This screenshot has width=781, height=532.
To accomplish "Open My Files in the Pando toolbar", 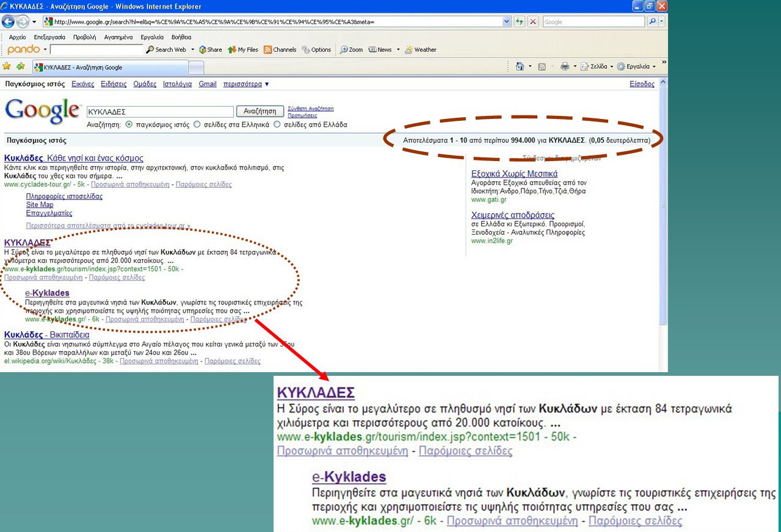I will click(243, 49).
